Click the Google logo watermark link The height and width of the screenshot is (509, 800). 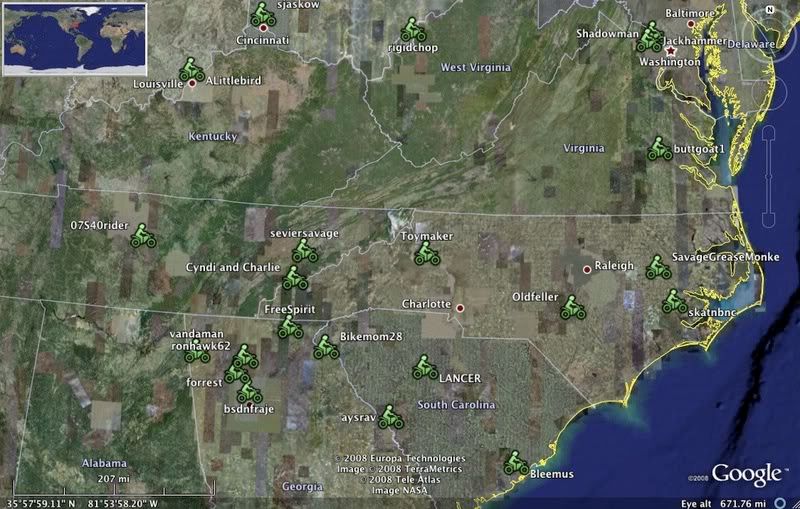point(746,474)
